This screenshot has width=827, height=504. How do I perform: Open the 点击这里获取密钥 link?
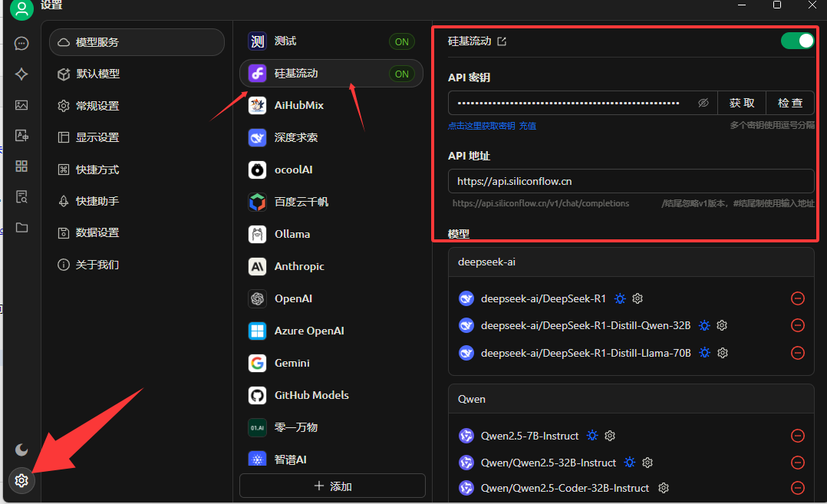481,126
